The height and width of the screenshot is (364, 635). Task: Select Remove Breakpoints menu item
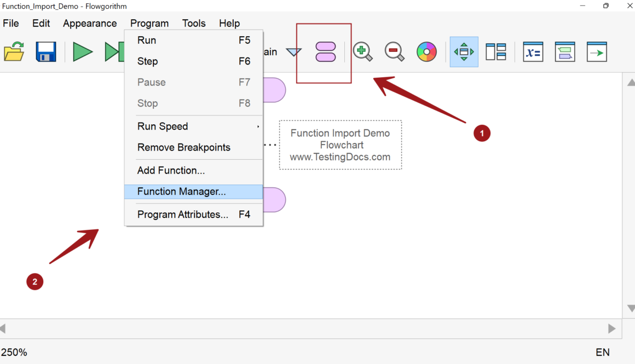pyautogui.click(x=194, y=147)
